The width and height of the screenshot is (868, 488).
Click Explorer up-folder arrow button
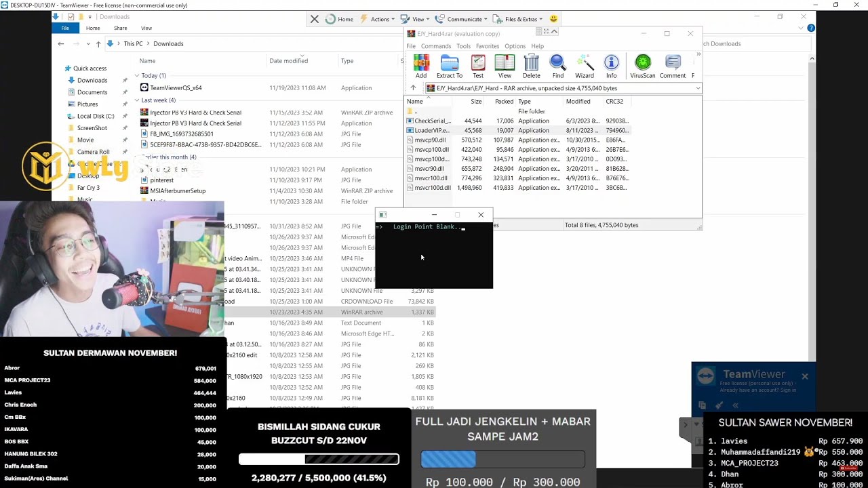(x=98, y=43)
